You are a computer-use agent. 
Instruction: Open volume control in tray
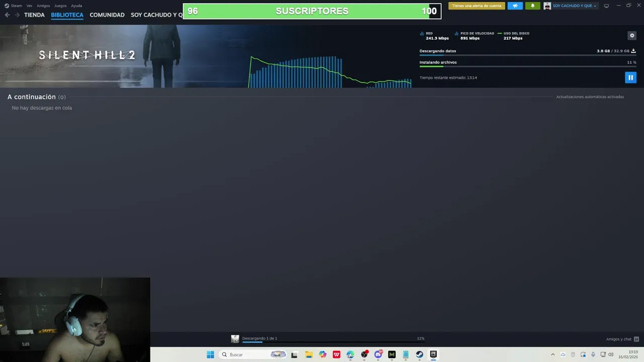[x=611, y=354]
